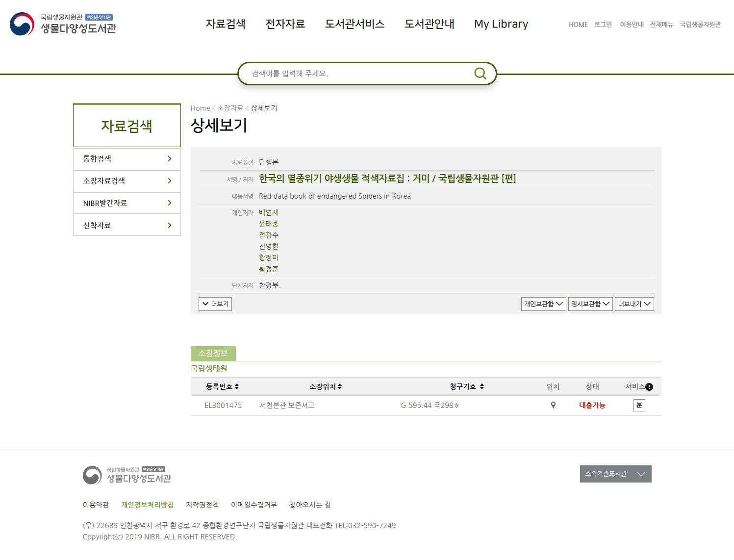Sort by 등록번호 column arrows

(237, 387)
